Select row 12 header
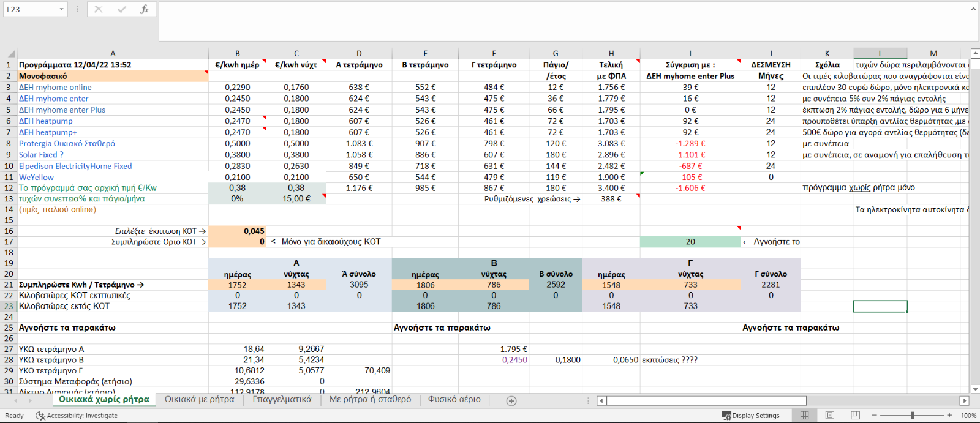 (9, 188)
